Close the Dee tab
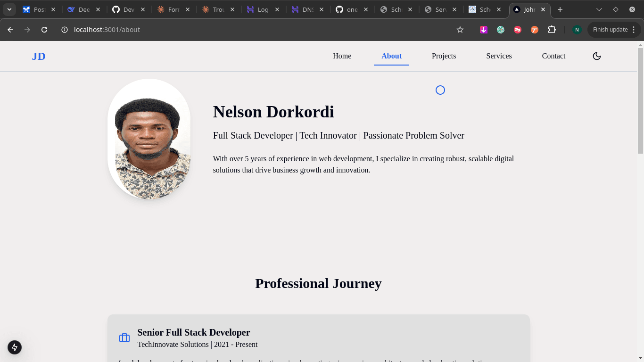The image size is (644, 362). (98, 9)
